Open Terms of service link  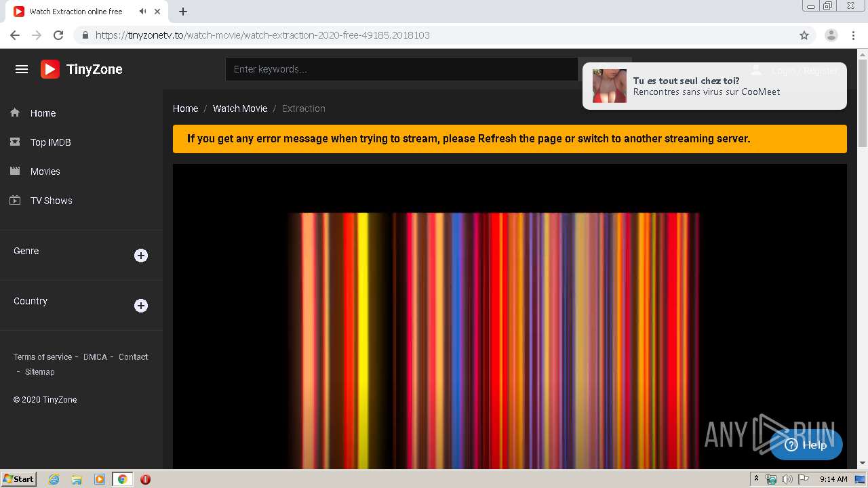click(43, 357)
